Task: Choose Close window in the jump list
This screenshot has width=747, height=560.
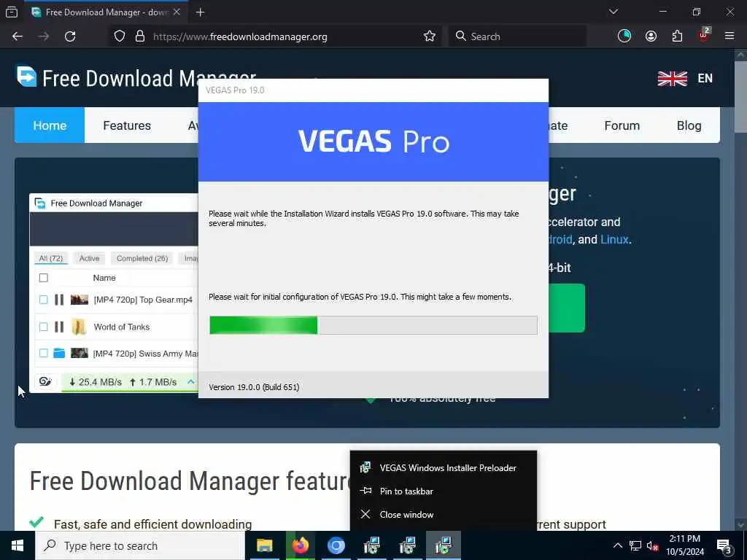Action: (443, 514)
